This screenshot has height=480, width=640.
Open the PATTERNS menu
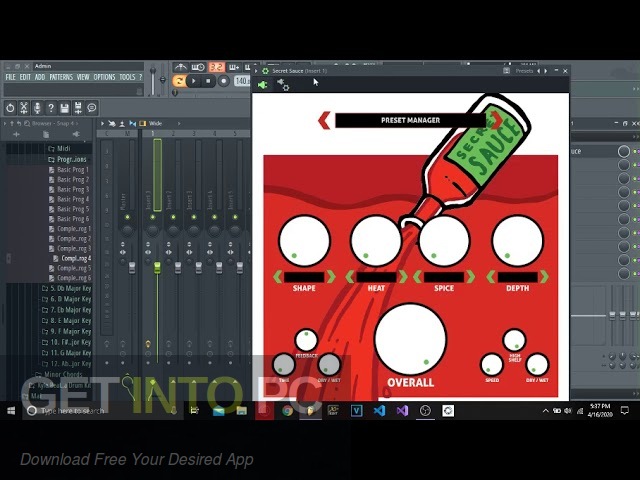61,77
